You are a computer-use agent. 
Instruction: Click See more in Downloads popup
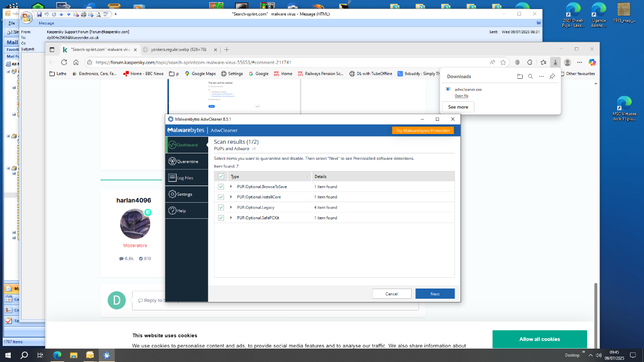pyautogui.click(x=458, y=107)
